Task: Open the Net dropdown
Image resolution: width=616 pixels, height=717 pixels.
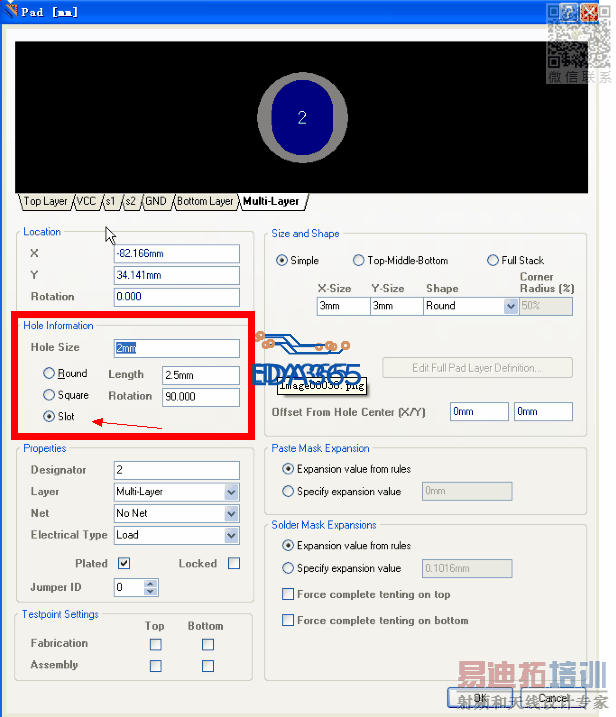Action: (x=231, y=514)
